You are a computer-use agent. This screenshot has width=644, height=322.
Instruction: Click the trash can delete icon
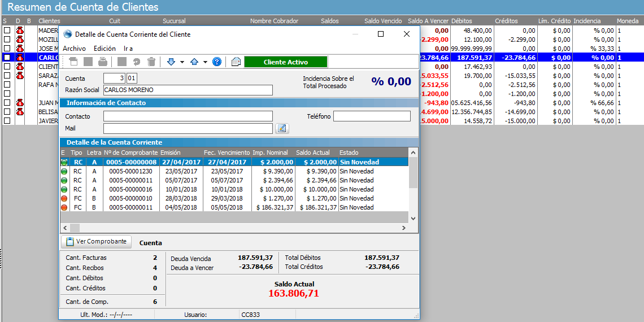[151, 62]
